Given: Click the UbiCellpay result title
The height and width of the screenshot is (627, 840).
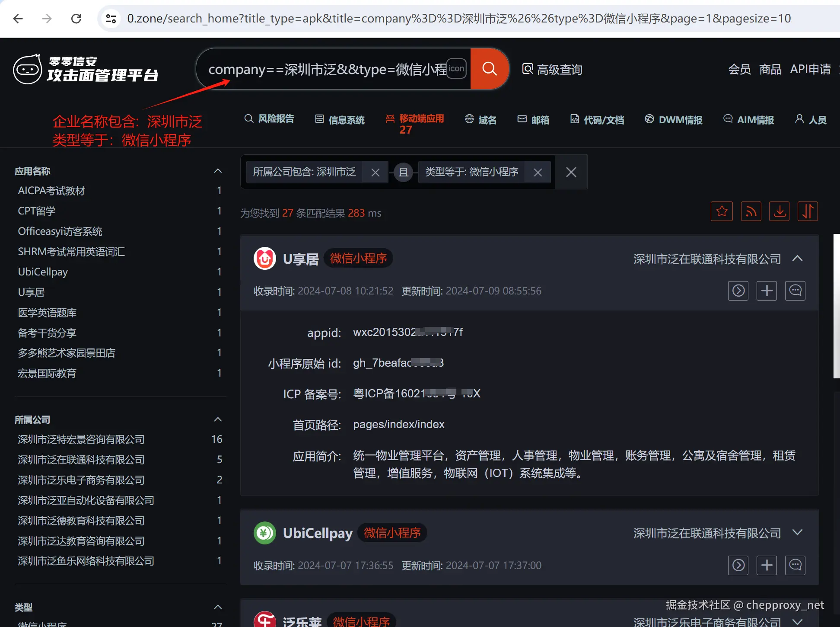Looking at the screenshot, I should 318,533.
